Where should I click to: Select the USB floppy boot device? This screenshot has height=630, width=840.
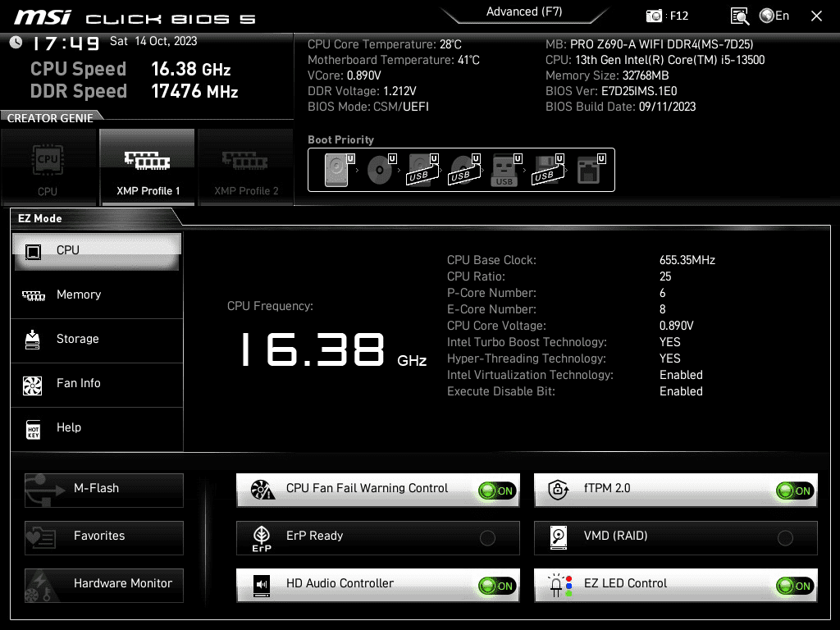[x=548, y=170]
